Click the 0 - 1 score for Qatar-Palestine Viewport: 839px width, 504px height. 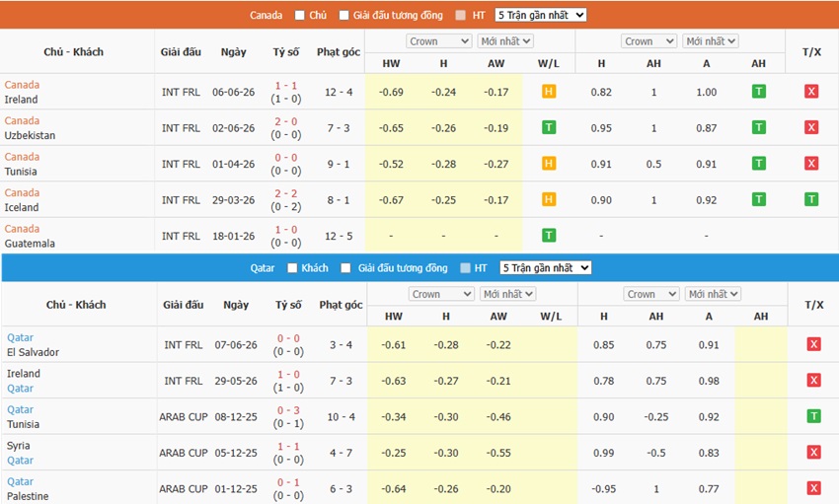[288, 482]
